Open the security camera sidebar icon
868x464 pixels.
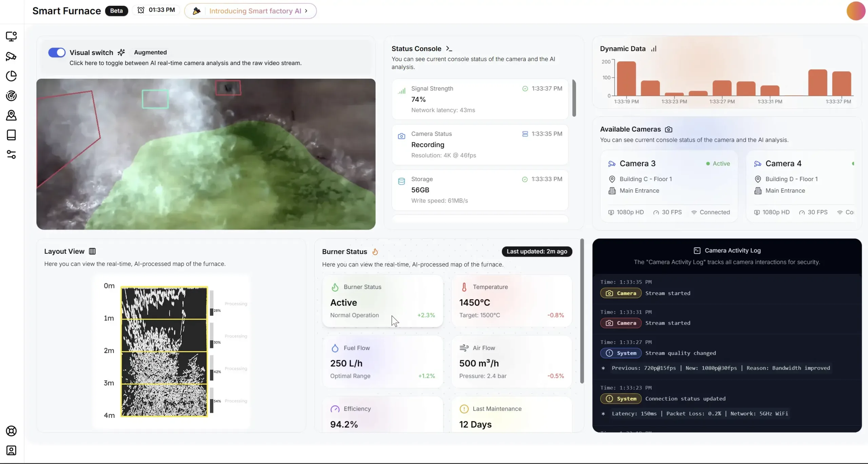(11, 56)
